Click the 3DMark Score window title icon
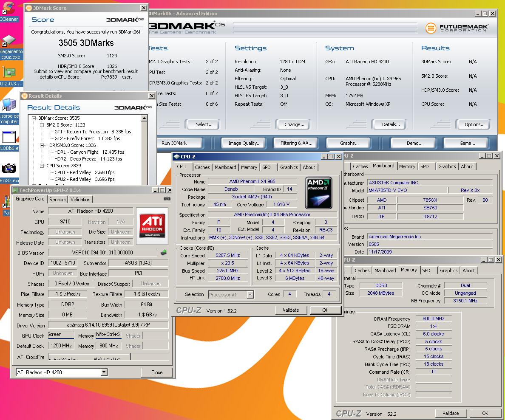The width and height of the screenshot is (505, 420). tap(29, 8)
